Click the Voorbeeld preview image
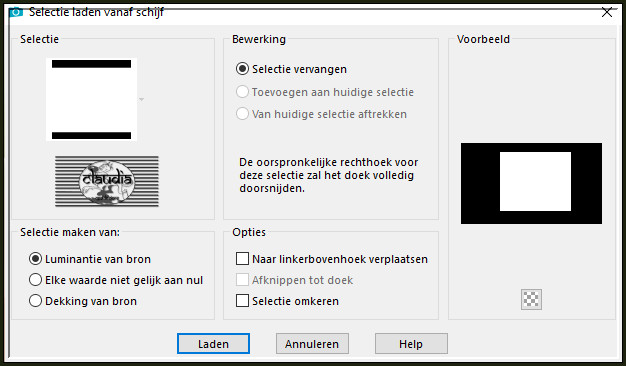The height and width of the screenshot is (366, 626). point(531,183)
